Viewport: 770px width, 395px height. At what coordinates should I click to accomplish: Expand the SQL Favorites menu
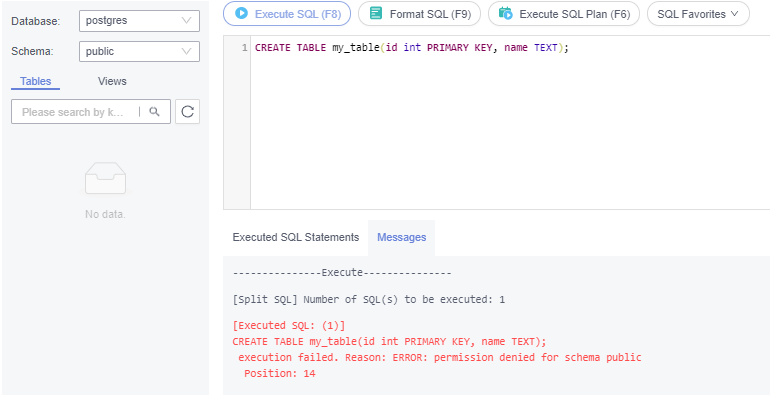click(x=698, y=14)
